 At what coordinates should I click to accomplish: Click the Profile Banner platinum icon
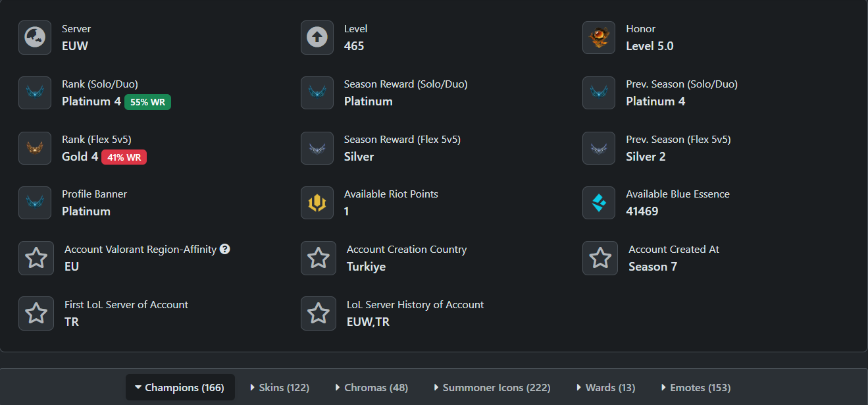(35, 203)
